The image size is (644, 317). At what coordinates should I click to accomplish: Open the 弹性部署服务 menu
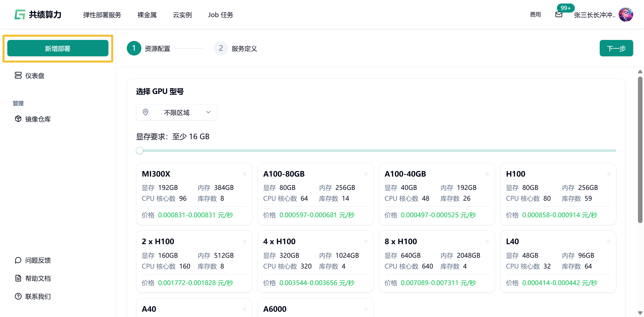point(102,15)
